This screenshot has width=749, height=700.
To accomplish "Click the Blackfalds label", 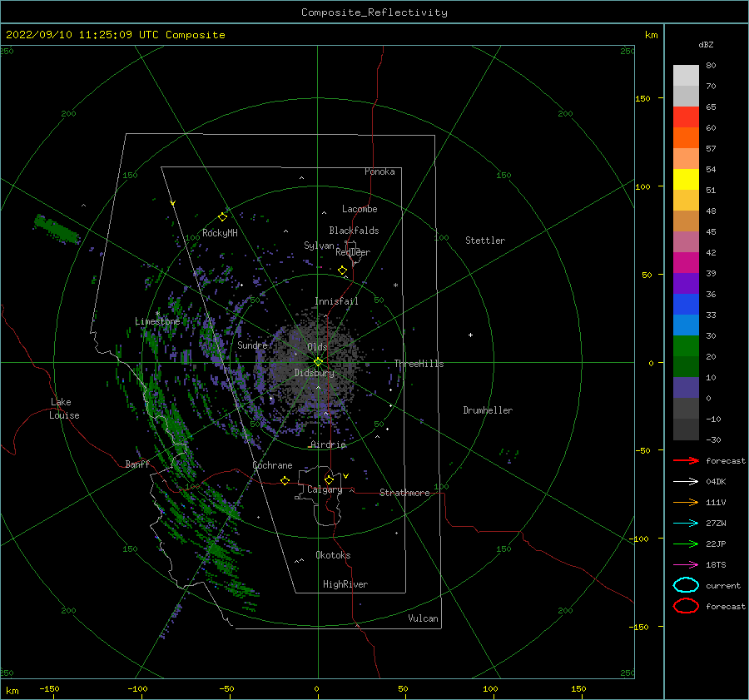I will (354, 231).
